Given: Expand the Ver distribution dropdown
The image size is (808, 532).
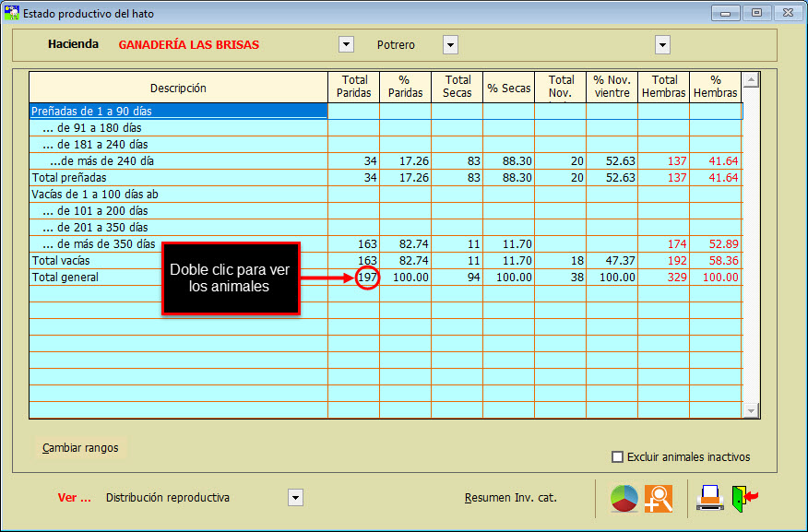Looking at the screenshot, I should (295, 498).
